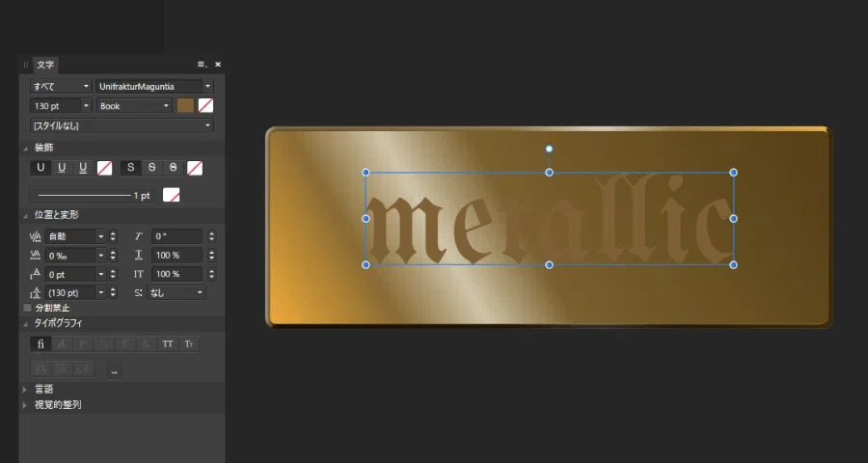Viewport: 868px width, 463px height.
Task: Open the 文字 panel options menu icon
Action: coord(203,65)
